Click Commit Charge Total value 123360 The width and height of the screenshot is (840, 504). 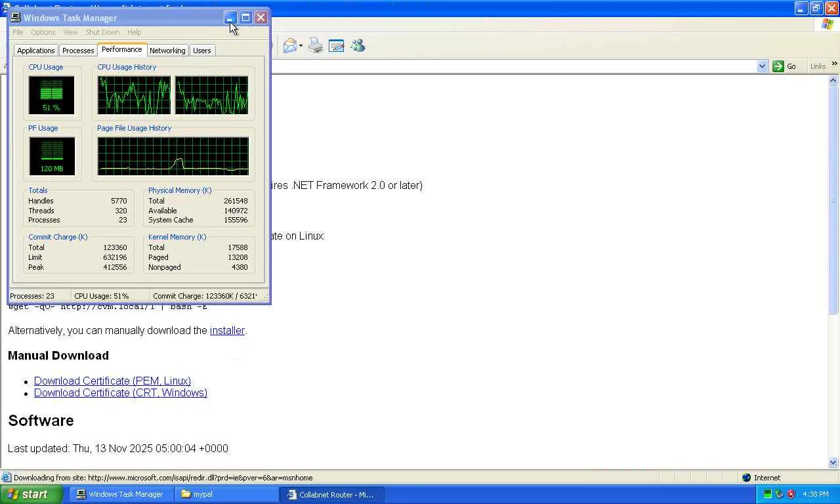(x=115, y=248)
